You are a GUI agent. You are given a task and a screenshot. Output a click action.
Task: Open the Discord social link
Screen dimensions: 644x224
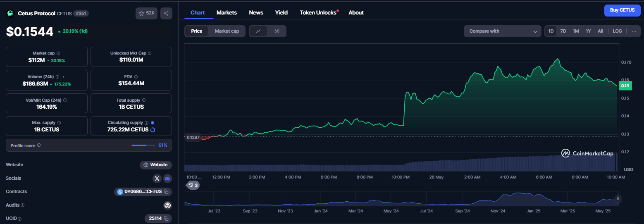pos(167,179)
